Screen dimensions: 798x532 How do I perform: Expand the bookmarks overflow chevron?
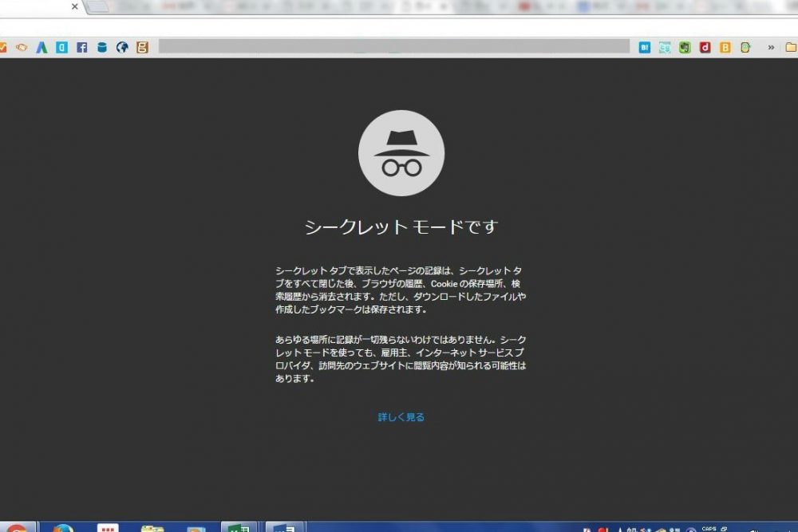pyautogui.click(x=771, y=47)
